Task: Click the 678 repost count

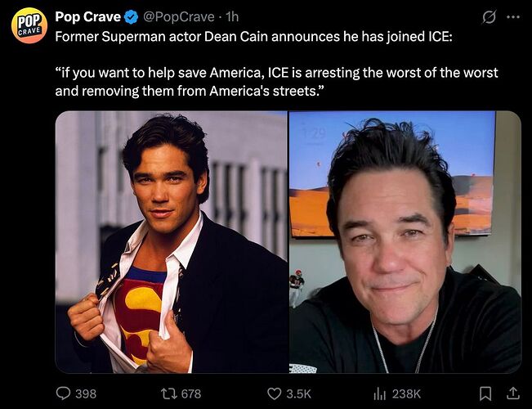Action: pyautogui.click(x=191, y=393)
